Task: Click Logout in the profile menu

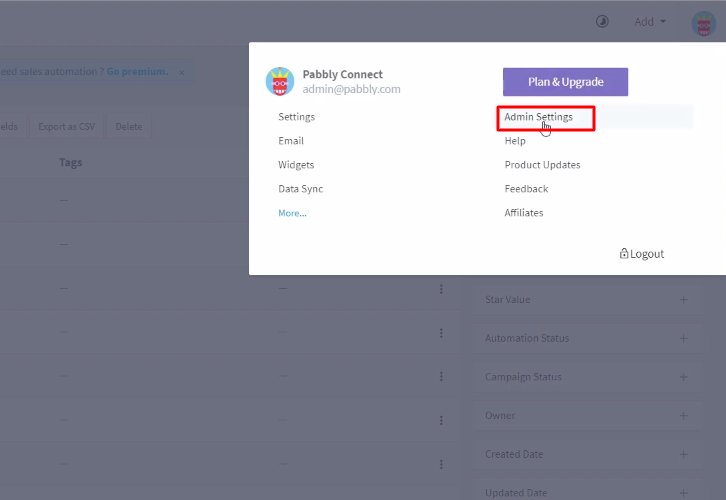Action: 642,254
